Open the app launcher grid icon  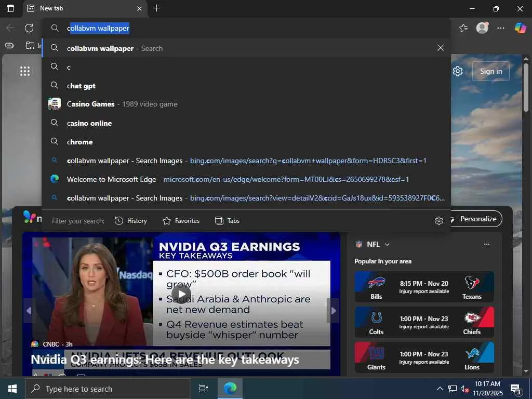[25, 71]
